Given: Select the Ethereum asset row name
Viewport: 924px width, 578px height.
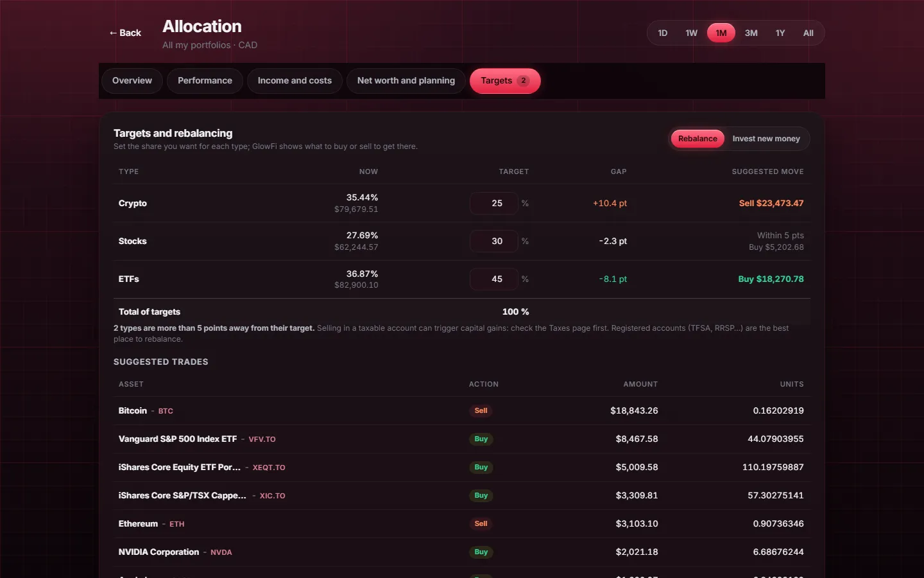Looking at the screenshot, I should point(138,523).
